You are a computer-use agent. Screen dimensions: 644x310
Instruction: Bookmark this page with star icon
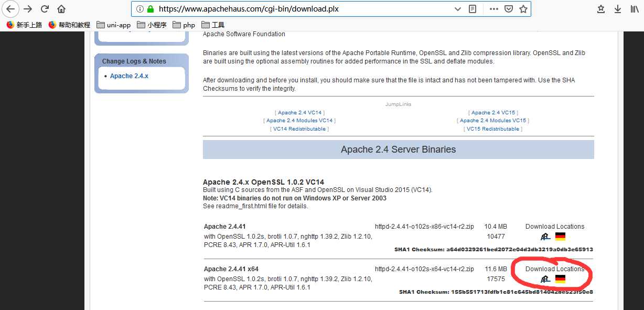(x=523, y=9)
